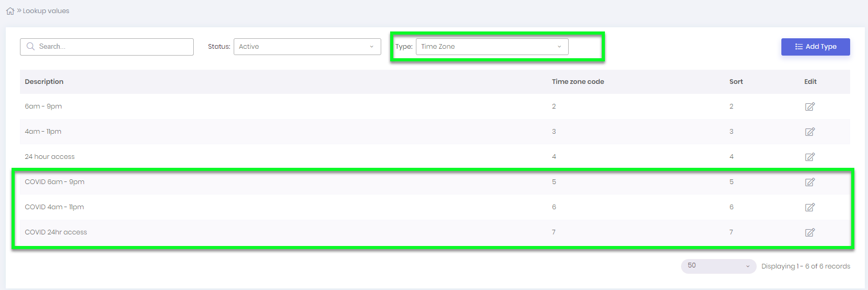Viewport: 868px width, 290px height.
Task: Sort by Time zone code column header
Action: pos(578,82)
